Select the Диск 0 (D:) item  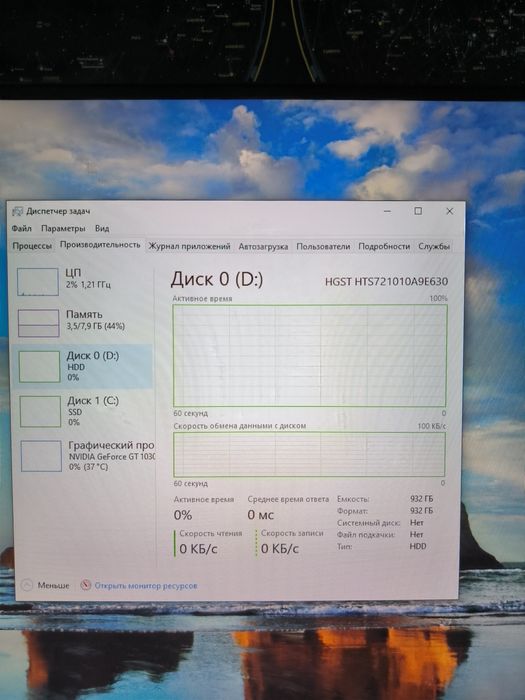click(x=83, y=366)
